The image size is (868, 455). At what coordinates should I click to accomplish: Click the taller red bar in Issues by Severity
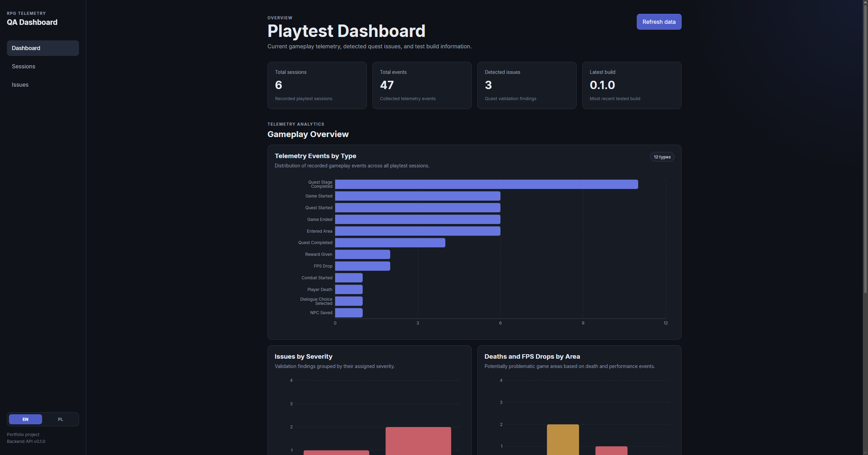[418, 441]
